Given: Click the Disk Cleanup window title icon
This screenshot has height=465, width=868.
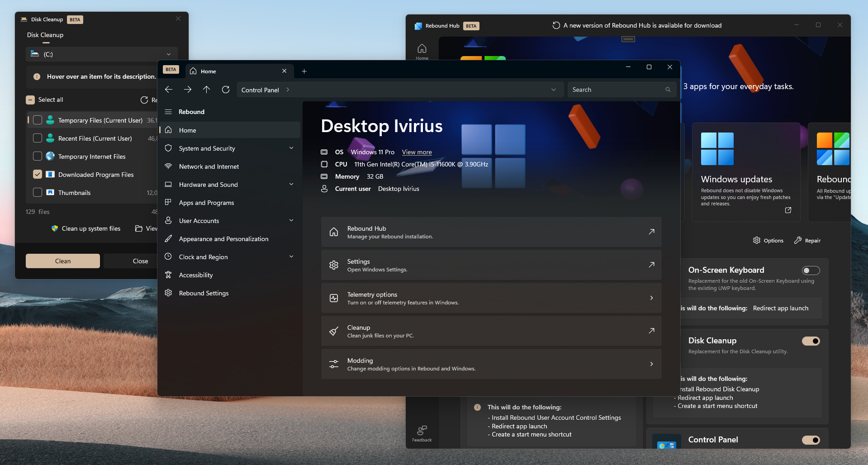Looking at the screenshot, I should click(24, 19).
